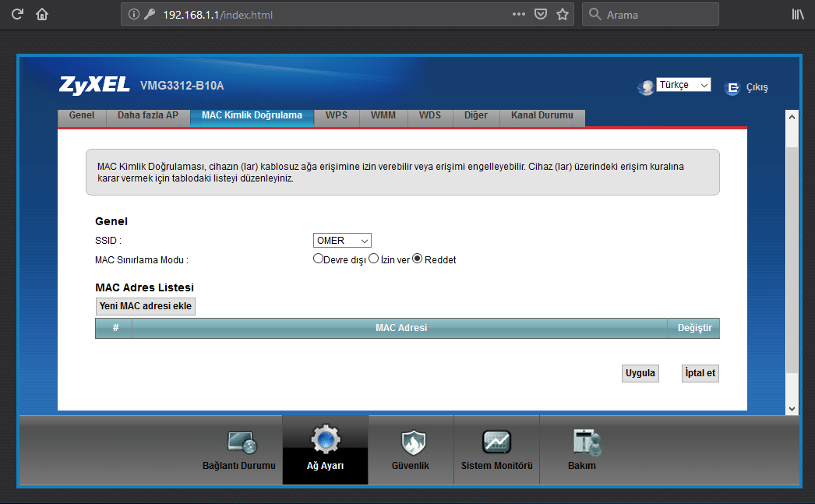
Task: Click the # column header
Action: pyautogui.click(x=115, y=328)
